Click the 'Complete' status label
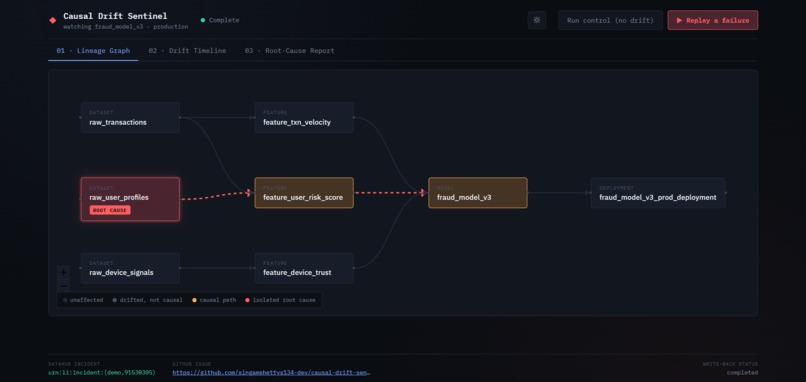The height and width of the screenshot is (382, 806). pyautogui.click(x=224, y=21)
